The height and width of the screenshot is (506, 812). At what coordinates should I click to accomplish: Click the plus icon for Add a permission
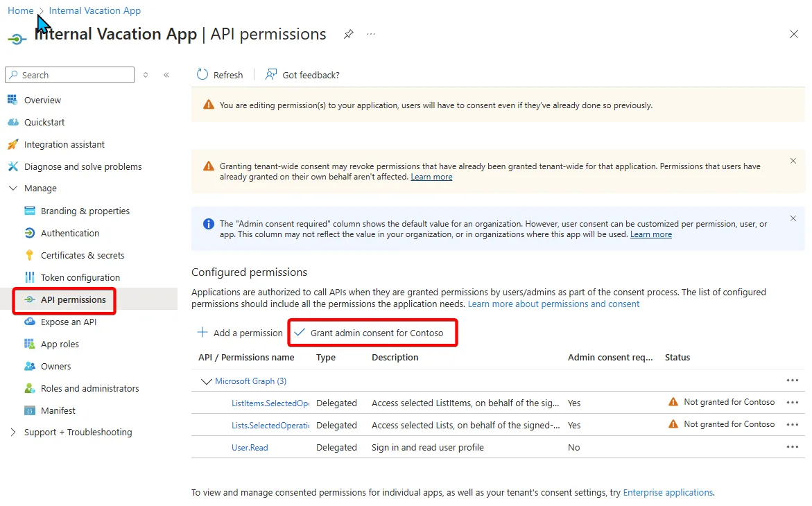click(x=202, y=333)
